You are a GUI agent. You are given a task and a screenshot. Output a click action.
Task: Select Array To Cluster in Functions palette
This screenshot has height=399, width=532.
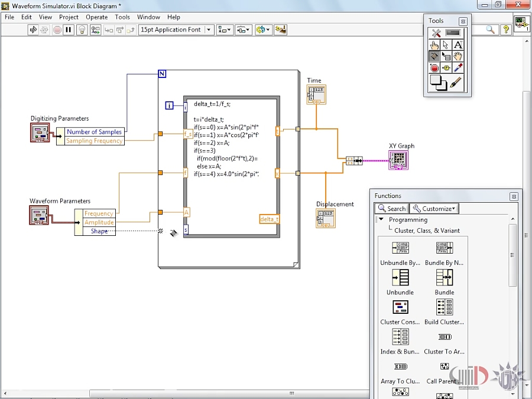pyautogui.click(x=400, y=366)
